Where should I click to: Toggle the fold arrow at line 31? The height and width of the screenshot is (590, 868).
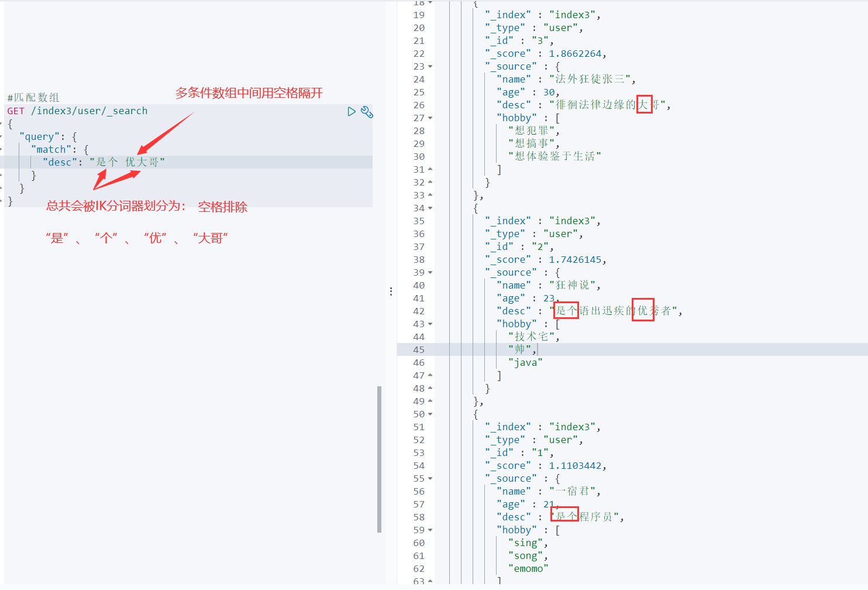(430, 170)
